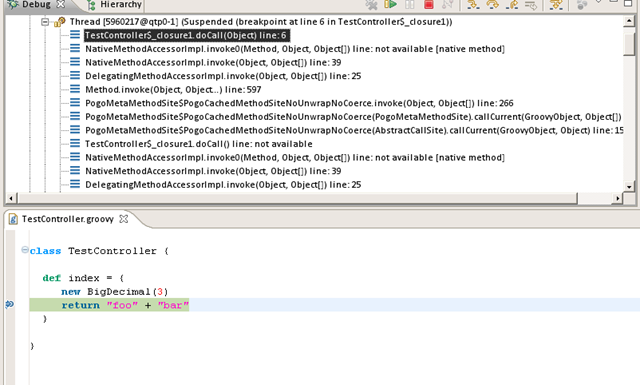Click the horizontal scrollbar left arrow
This screenshot has width=640, height=385.
point(11,198)
